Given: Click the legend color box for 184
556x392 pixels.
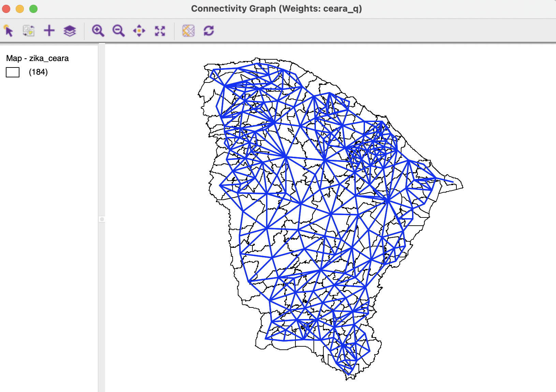Looking at the screenshot, I should click(13, 72).
